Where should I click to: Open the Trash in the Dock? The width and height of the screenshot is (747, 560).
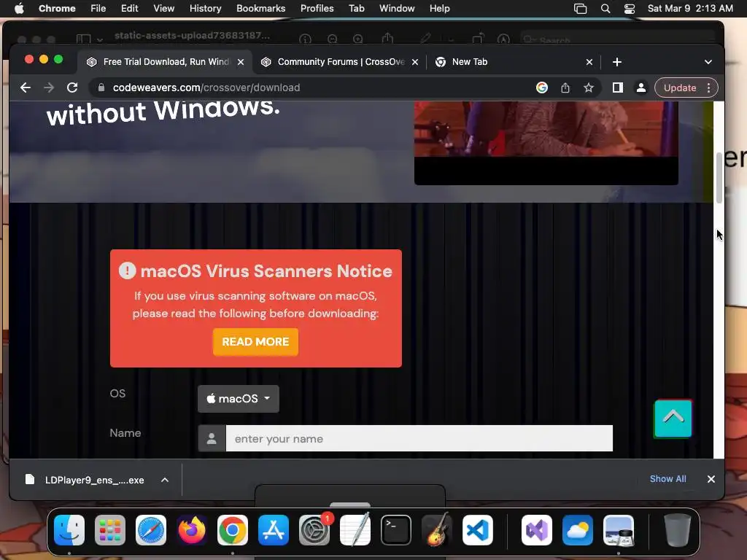[678, 530]
